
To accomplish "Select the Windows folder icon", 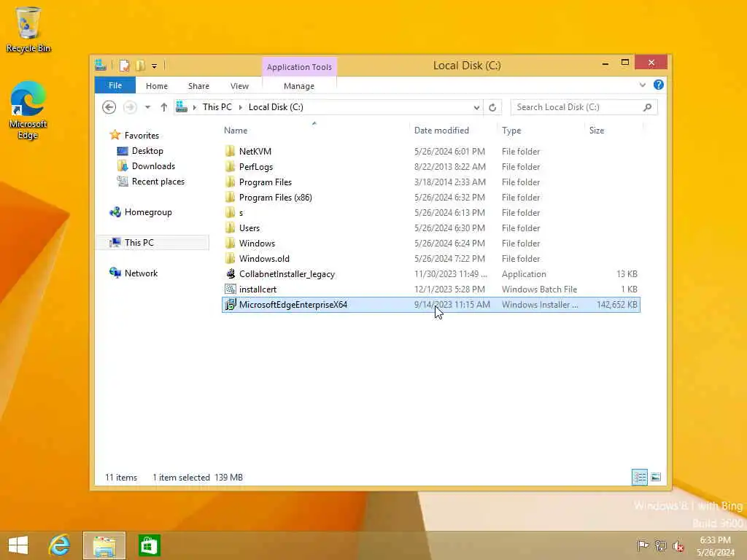I will (x=230, y=244).
